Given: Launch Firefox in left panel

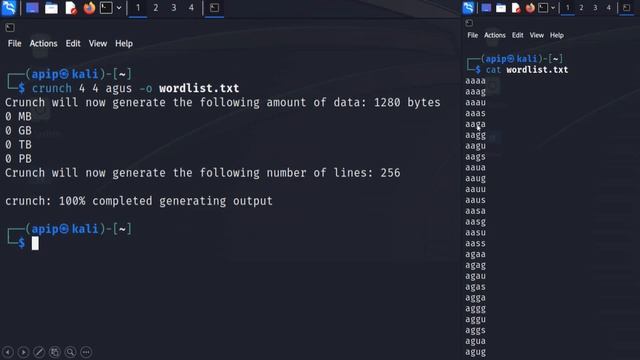Looking at the screenshot, I should point(89,8).
